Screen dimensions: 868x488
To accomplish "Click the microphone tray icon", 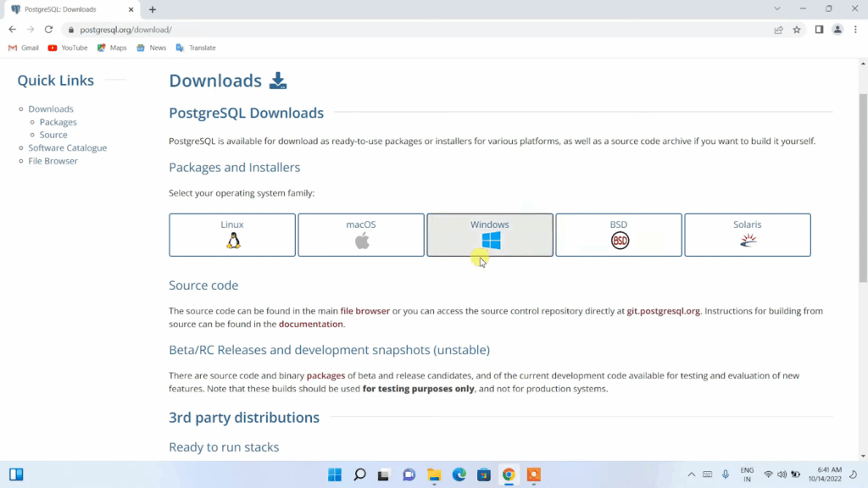I will coord(726,474).
